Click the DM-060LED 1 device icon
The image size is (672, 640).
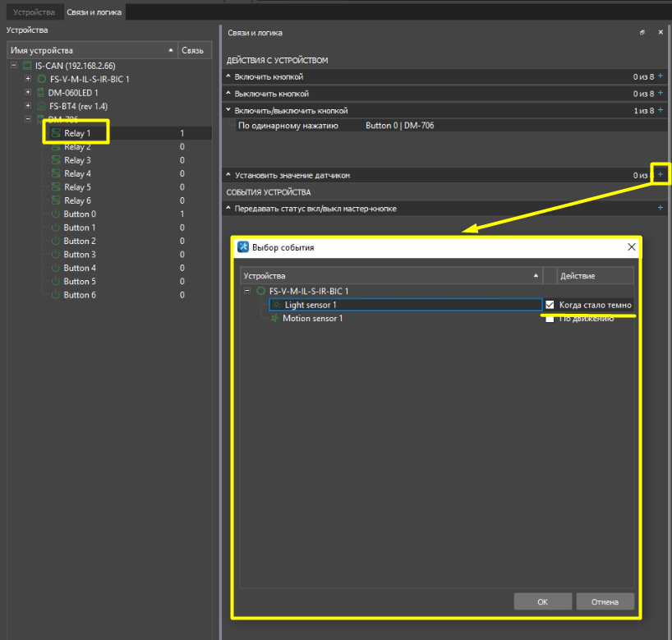point(41,93)
